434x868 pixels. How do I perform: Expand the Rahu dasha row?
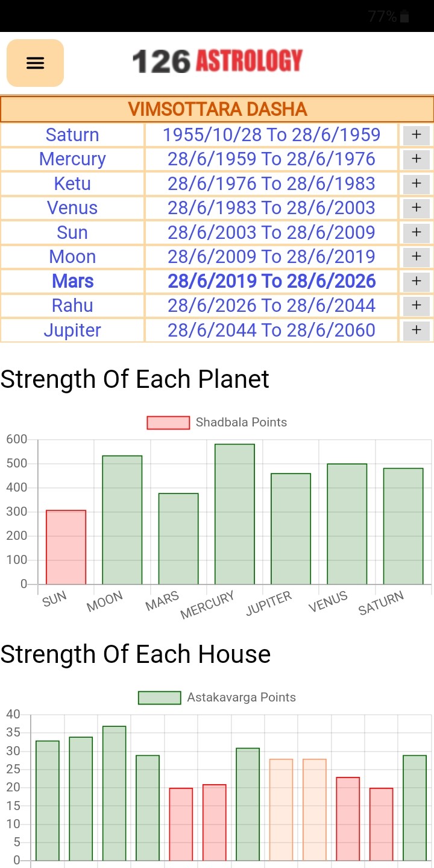tap(416, 306)
